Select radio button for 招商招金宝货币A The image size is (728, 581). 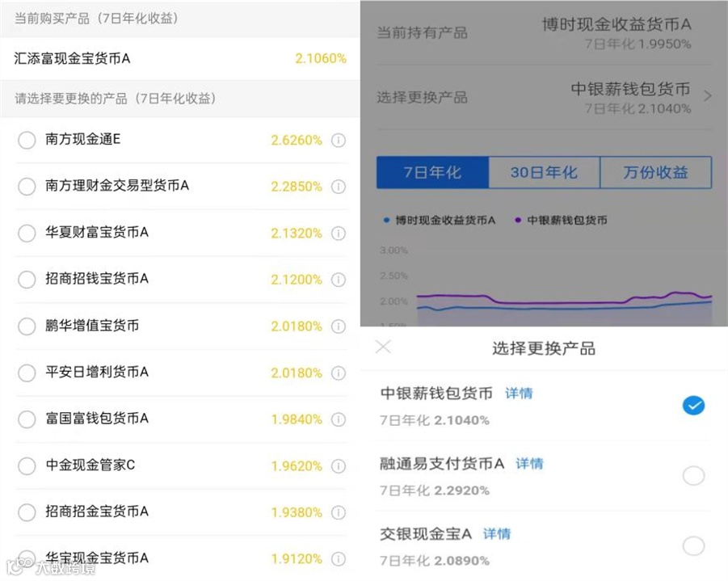pos(27,512)
